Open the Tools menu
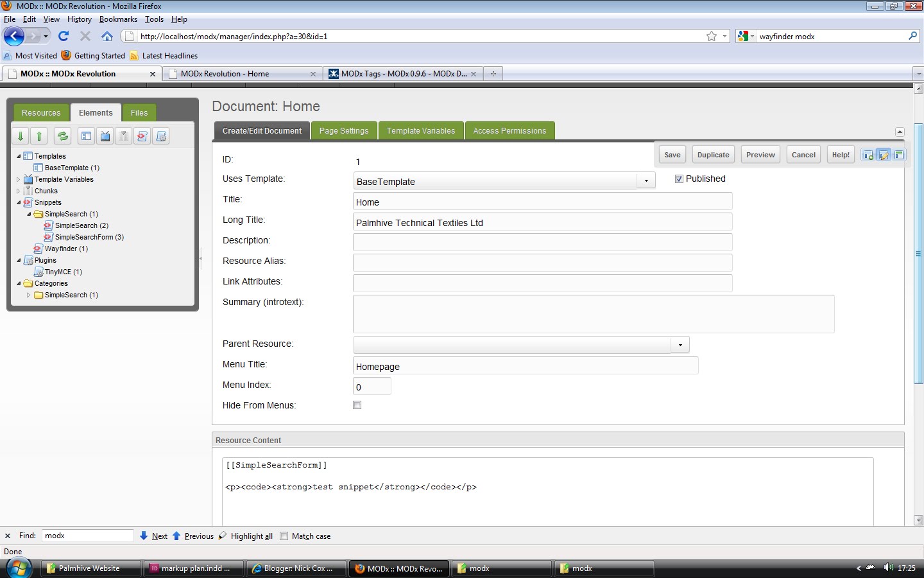 [154, 19]
